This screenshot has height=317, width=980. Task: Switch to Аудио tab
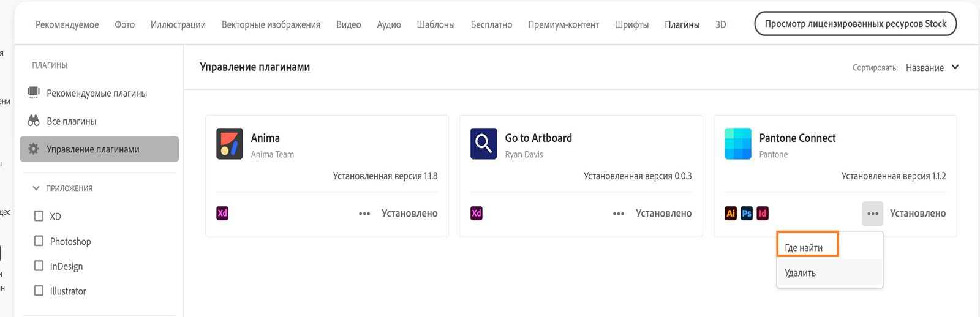tap(389, 24)
